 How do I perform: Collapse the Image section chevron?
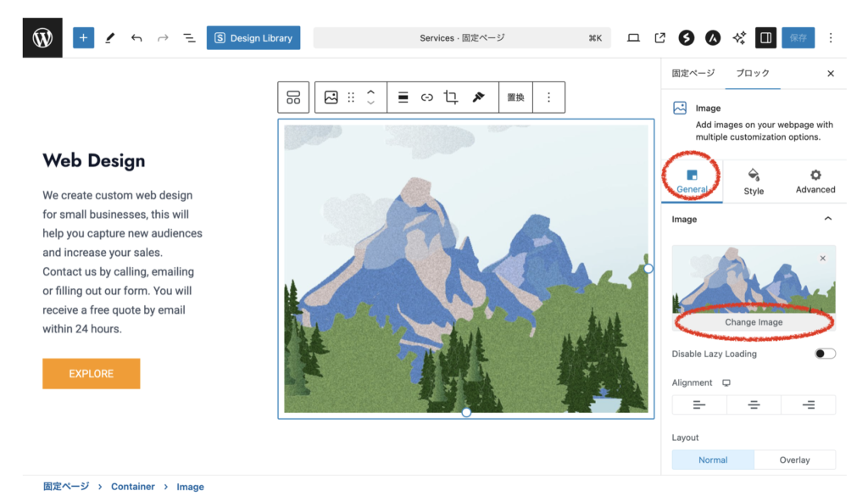tap(827, 219)
